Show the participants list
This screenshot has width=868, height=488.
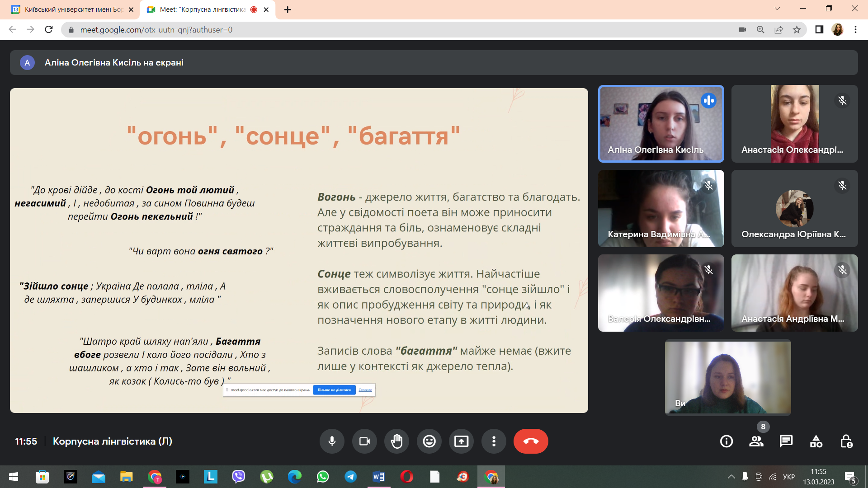[x=756, y=441]
